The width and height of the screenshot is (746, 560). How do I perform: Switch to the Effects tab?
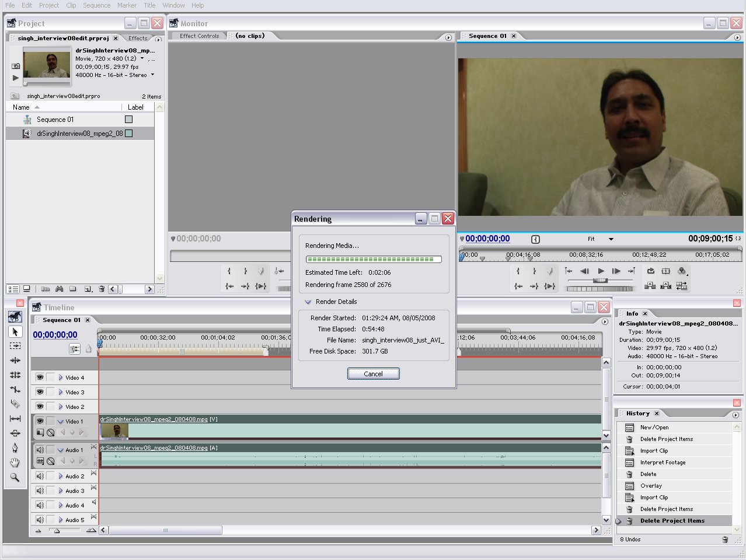pyautogui.click(x=138, y=38)
